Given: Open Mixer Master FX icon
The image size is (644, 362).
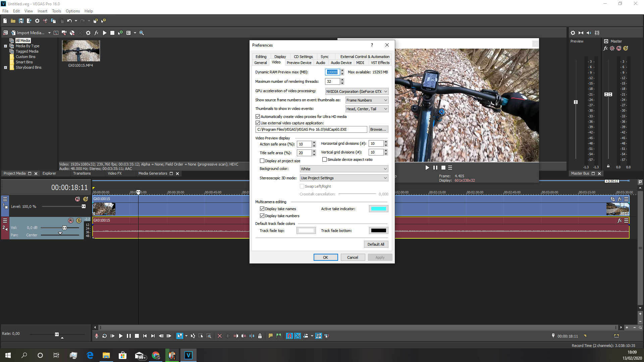Looking at the screenshot, I should pos(605,48).
